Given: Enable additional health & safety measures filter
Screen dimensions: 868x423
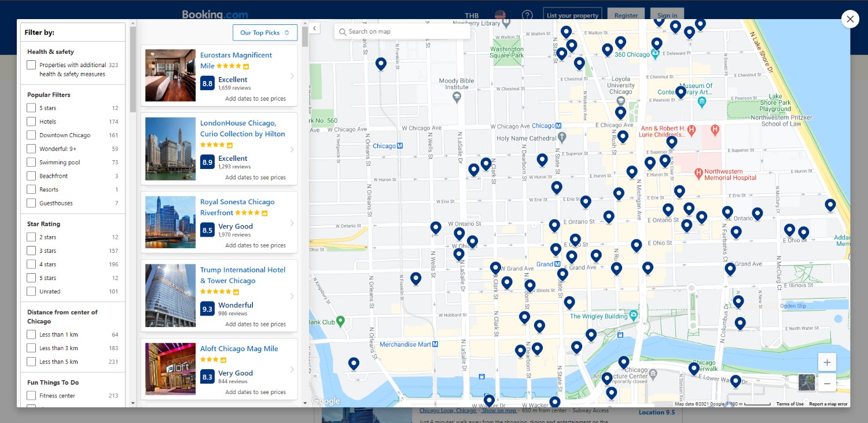Looking at the screenshot, I should point(31,65).
